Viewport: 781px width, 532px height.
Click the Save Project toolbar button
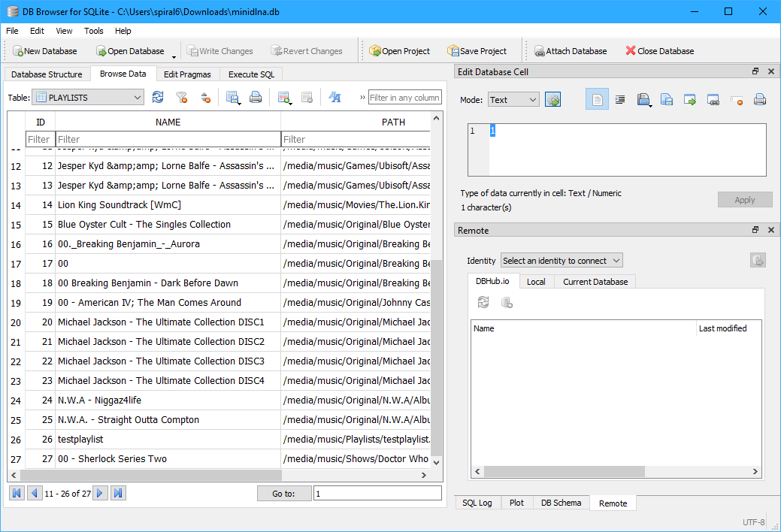coord(477,51)
